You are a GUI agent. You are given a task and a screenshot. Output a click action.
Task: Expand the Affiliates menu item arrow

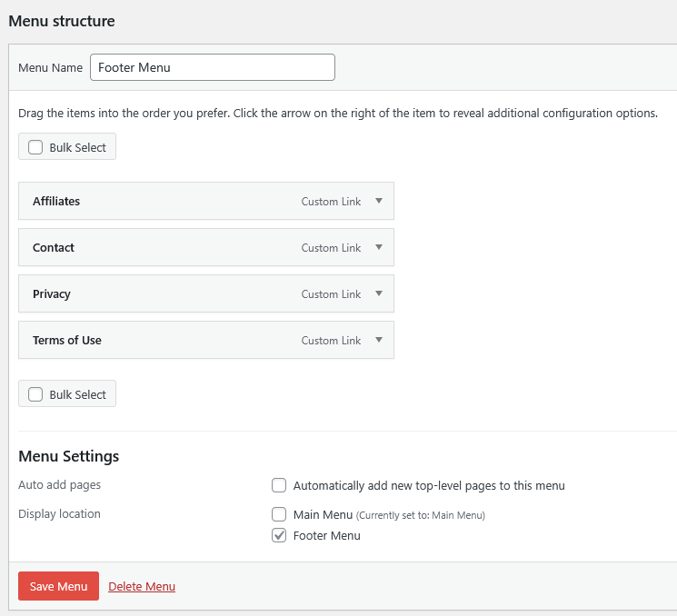379,201
